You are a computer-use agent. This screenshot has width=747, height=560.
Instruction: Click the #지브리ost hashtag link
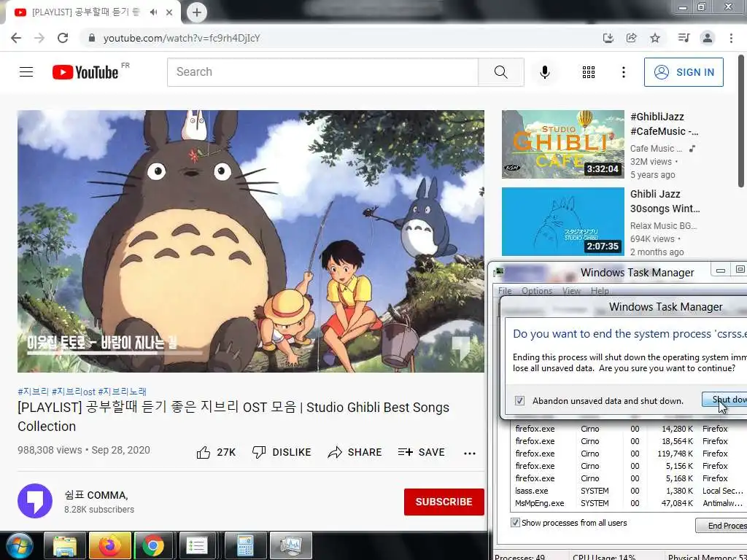(74, 392)
